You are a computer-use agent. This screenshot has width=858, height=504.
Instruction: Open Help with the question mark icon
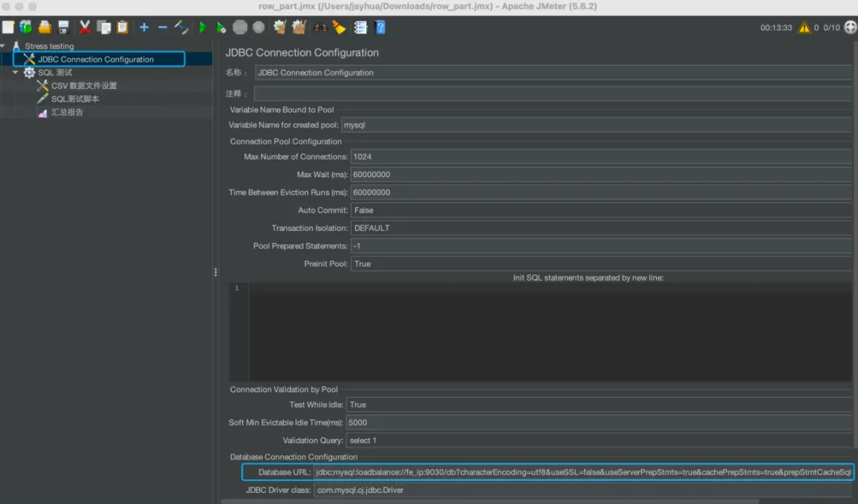pos(381,27)
